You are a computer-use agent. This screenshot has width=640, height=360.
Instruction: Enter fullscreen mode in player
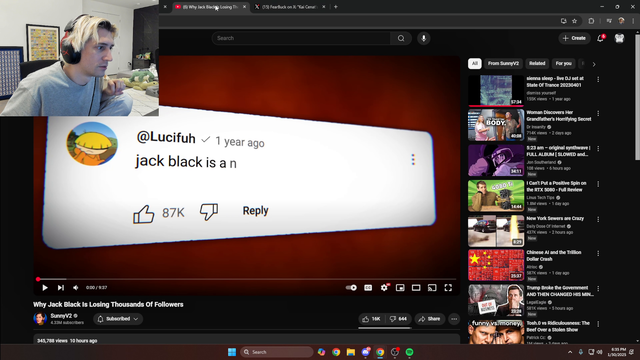448,288
